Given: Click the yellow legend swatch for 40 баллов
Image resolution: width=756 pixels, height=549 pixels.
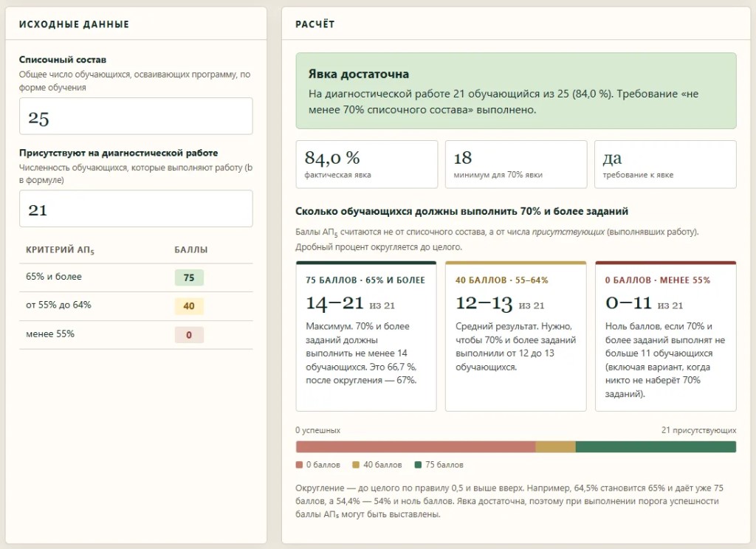Looking at the screenshot, I should (356, 465).
